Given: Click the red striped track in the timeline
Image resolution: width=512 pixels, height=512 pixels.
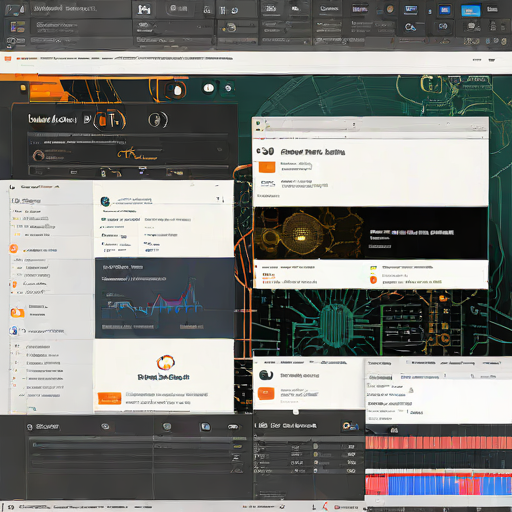Looking at the screenshot, I should click(x=438, y=443).
